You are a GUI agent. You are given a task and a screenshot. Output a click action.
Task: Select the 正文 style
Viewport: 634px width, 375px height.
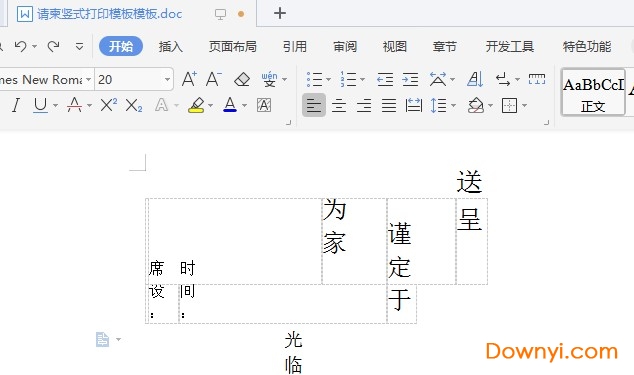(x=593, y=93)
